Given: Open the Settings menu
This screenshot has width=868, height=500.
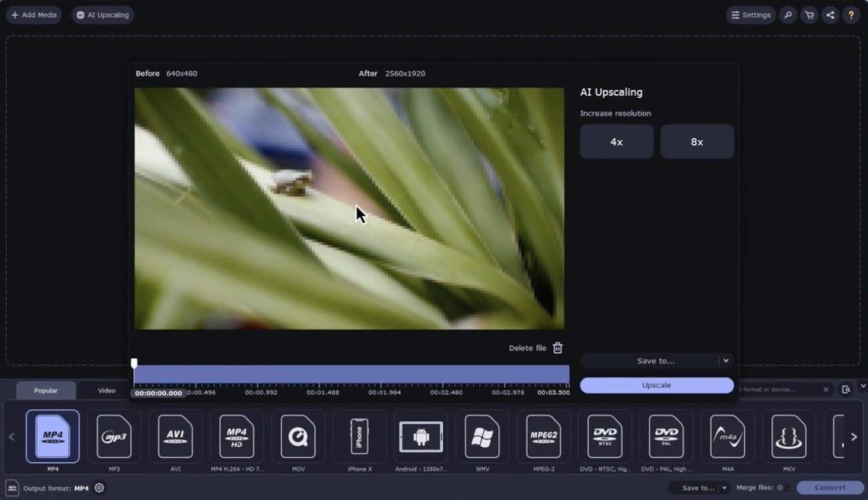Looking at the screenshot, I should 751,15.
